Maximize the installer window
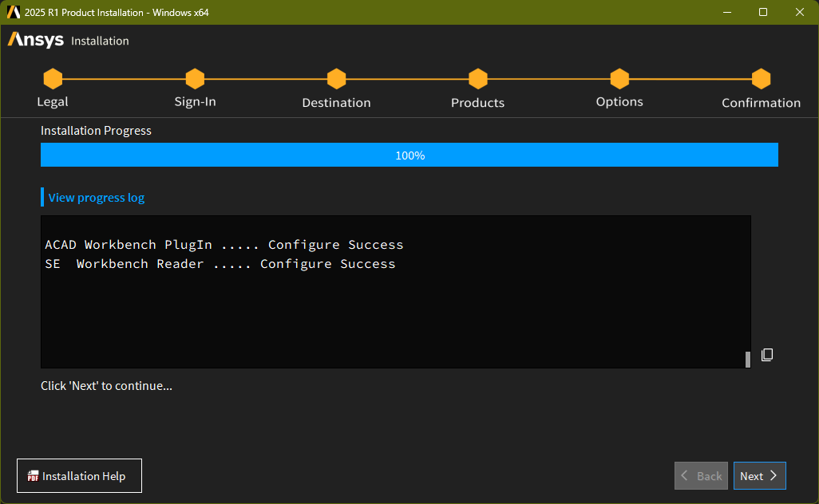This screenshot has height=504, width=819. click(x=763, y=12)
